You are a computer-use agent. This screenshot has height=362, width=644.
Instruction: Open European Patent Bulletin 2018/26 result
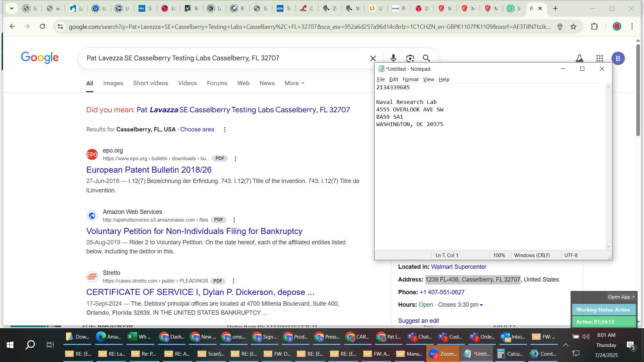(149, 170)
